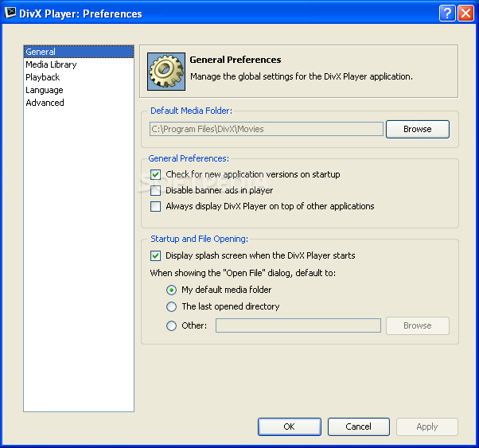The image size is (479, 448).
Task: Click 'When showing the "Open File" dialog' text
Action: [243, 273]
